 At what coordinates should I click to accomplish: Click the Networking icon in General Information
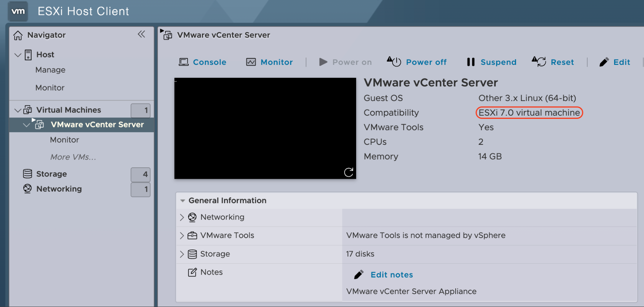pyautogui.click(x=192, y=217)
